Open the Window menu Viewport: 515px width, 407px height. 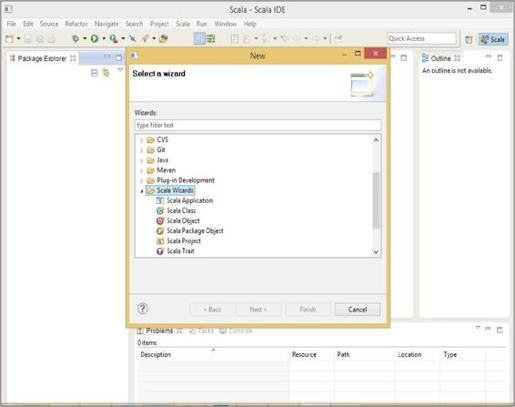click(x=225, y=24)
